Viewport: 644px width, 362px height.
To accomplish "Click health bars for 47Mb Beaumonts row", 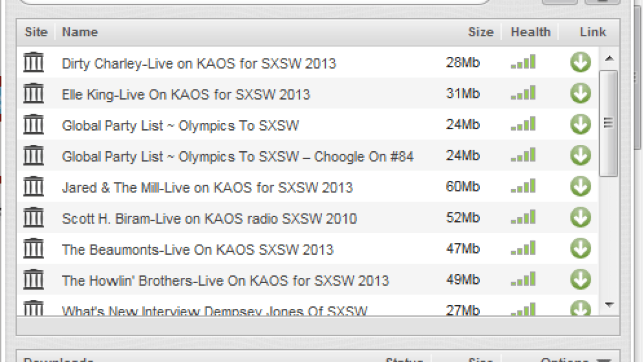I will (523, 249).
